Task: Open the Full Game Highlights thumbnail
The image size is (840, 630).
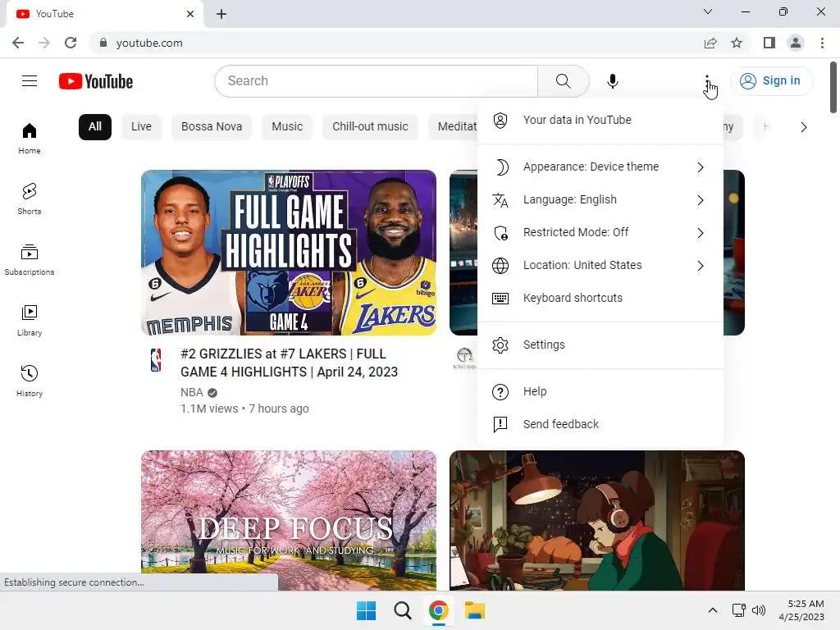Action: pos(289,253)
